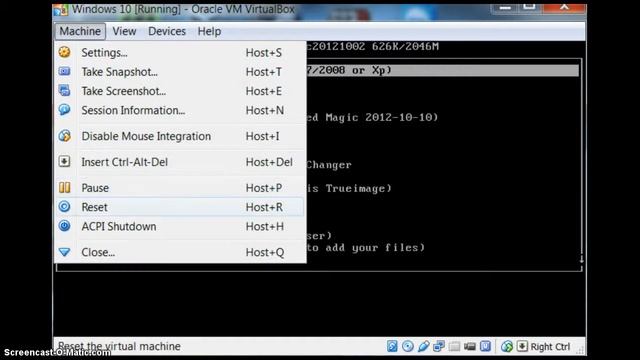Click the network adapters status icon
Image resolution: width=640 pixels, height=360 pixels.
439,346
